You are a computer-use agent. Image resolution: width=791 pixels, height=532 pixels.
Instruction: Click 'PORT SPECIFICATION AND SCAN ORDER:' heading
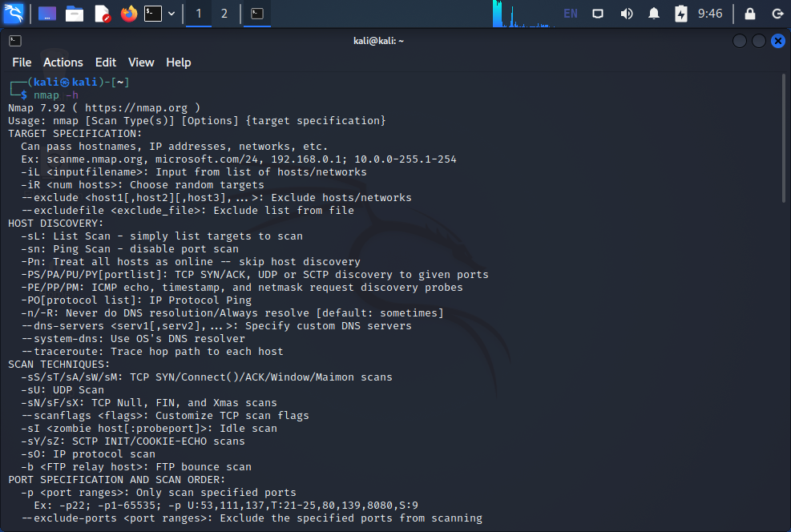[x=116, y=480]
